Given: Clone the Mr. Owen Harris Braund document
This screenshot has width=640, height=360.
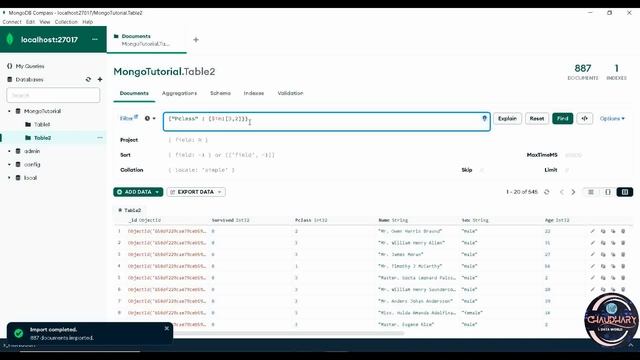Looking at the screenshot, I should coord(613,231).
